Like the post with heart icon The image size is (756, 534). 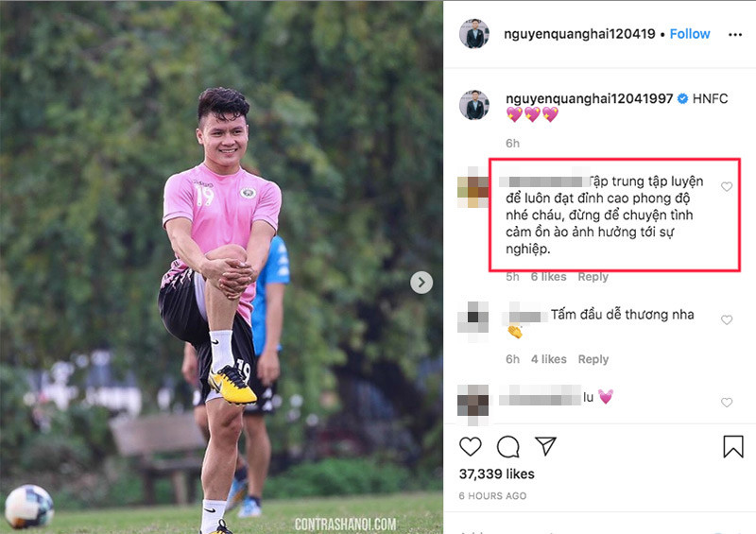pyautogui.click(x=470, y=446)
